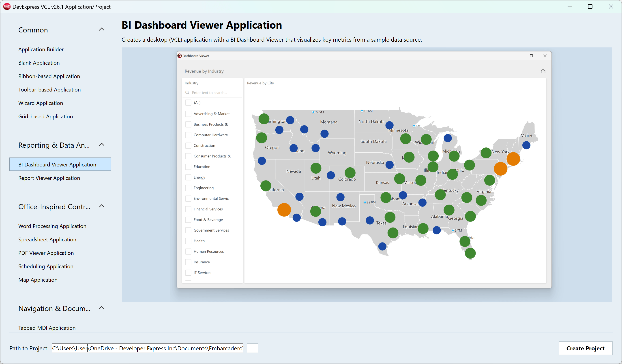Click the Create Project button
622x364 pixels.
585,348
